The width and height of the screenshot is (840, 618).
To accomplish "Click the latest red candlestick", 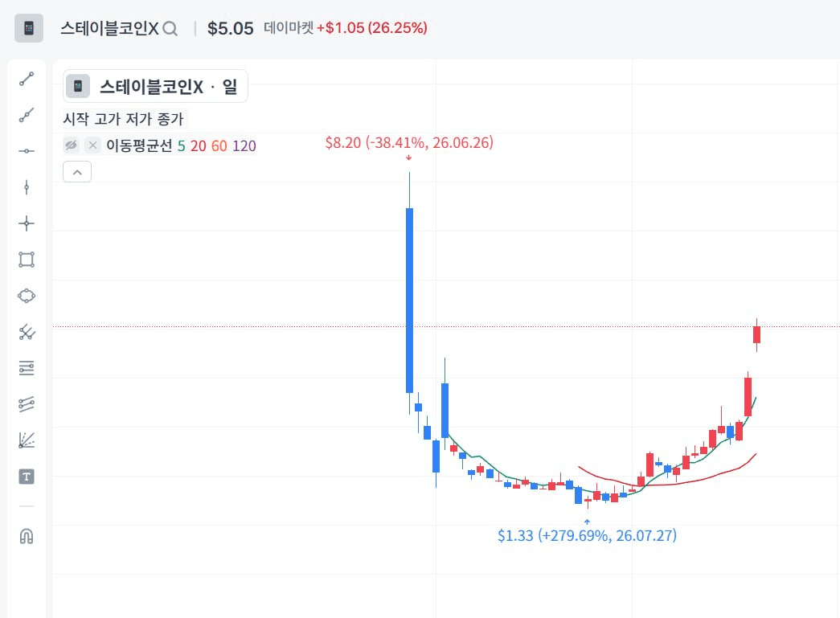I will pyautogui.click(x=756, y=334).
